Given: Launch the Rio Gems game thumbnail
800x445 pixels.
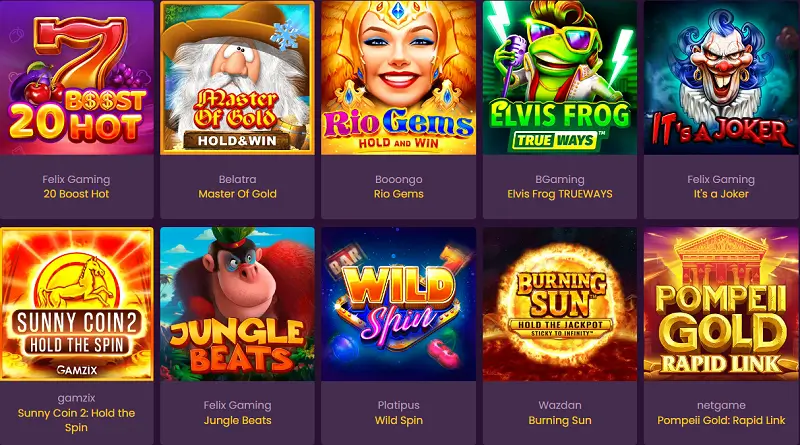Looking at the screenshot, I should [398, 78].
